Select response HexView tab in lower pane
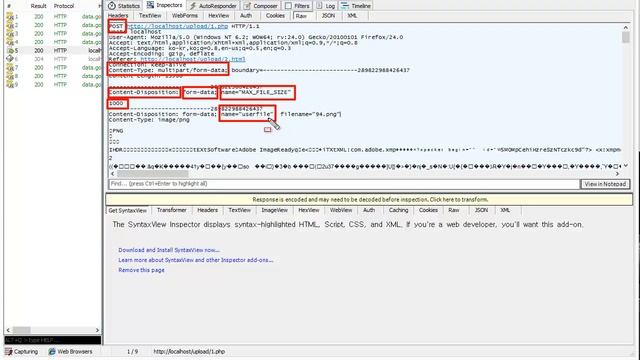This screenshot has width=640, height=360. [309, 210]
